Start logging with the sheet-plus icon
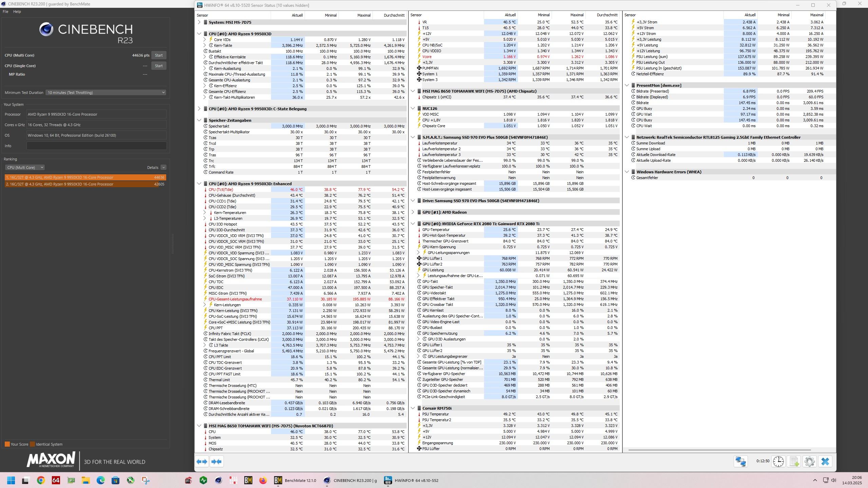Image resolution: width=868 pixels, height=488 pixels. pyautogui.click(x=794, y=462)
